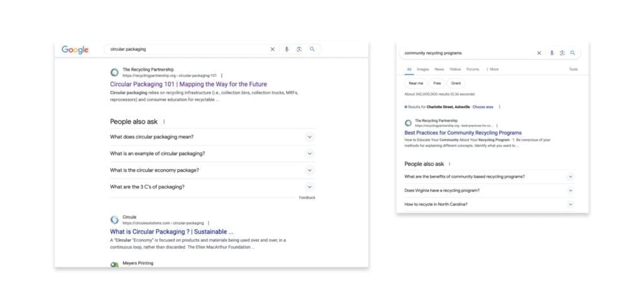Open the News results tab
Image resolution: width=644 pixels, height=308 pixels.
[x=439, y=69]
